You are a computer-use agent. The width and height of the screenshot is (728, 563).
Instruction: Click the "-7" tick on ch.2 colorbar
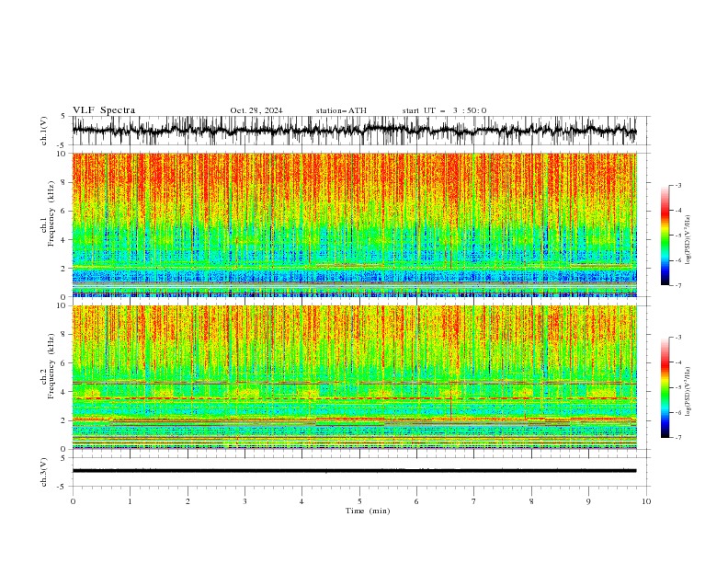[678, 437]
